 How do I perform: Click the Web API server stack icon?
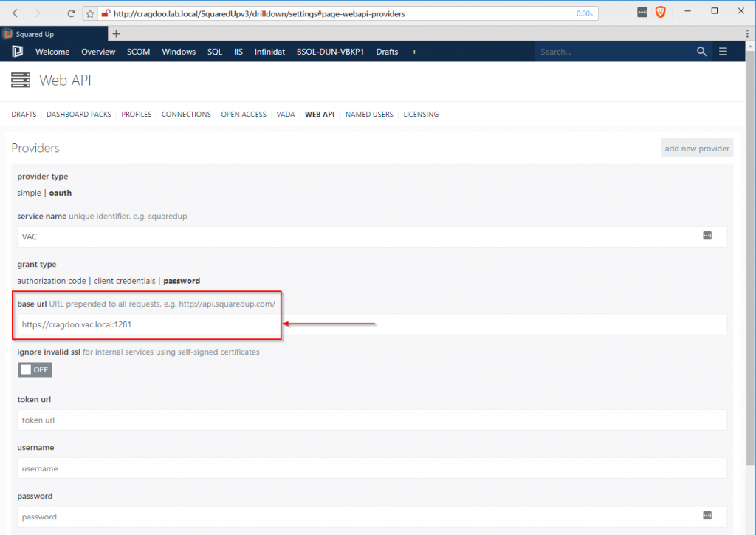(21, 80)
